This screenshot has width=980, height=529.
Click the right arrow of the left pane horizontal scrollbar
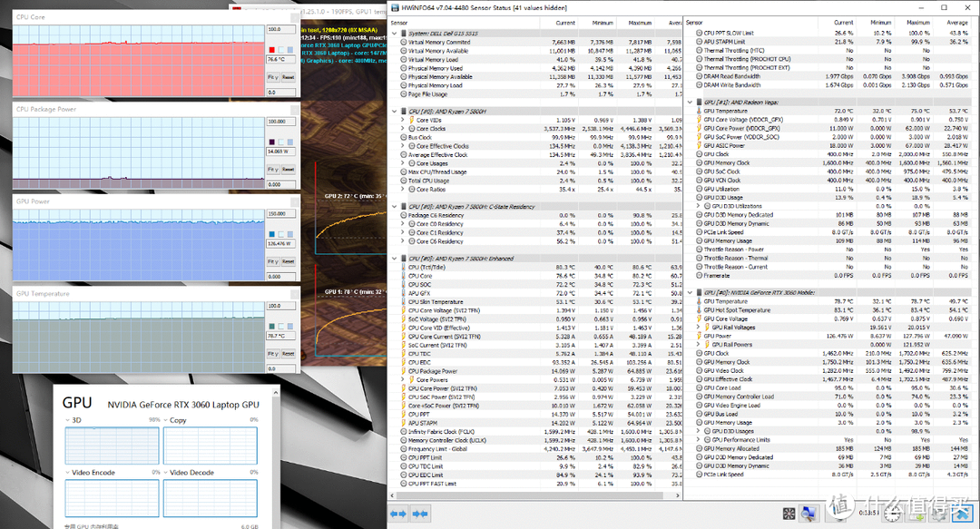click(x=678, y=495)
